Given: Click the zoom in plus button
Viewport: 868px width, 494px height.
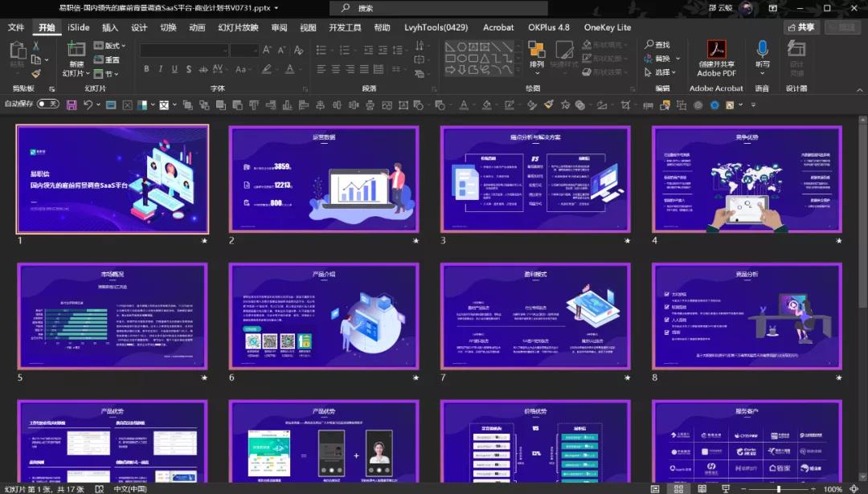Looking at the screenshot, I should tap(813, 489).
